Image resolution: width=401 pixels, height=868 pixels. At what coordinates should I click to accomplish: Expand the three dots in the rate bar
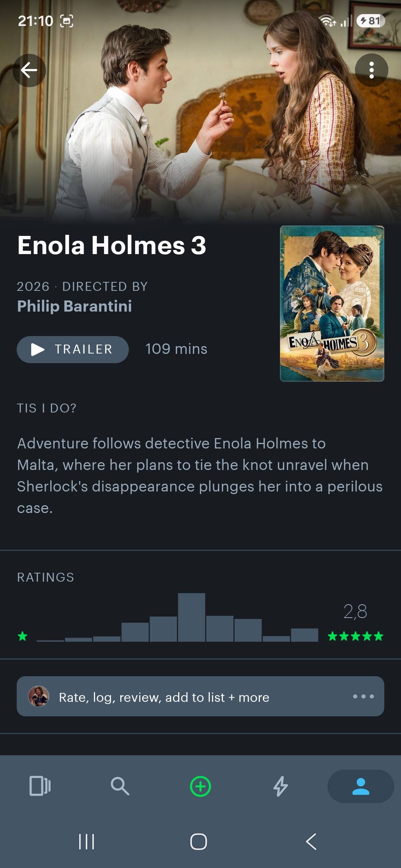(x=363, y=696)
